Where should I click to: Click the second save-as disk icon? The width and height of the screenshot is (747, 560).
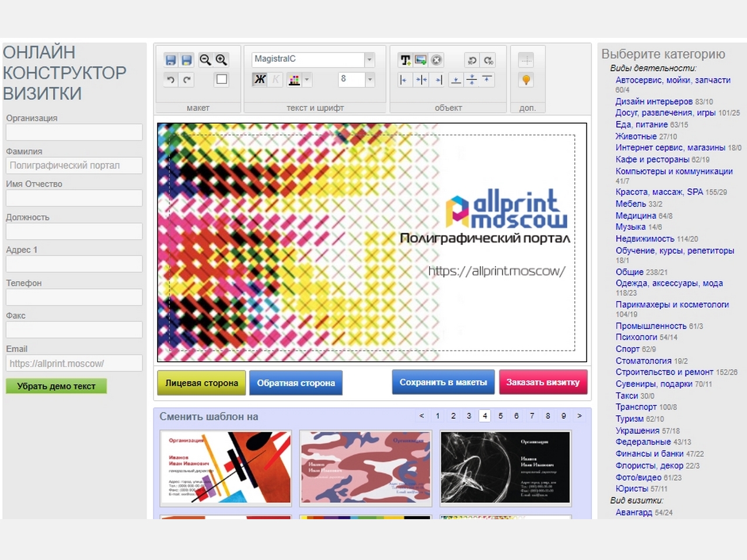point(187,60)
